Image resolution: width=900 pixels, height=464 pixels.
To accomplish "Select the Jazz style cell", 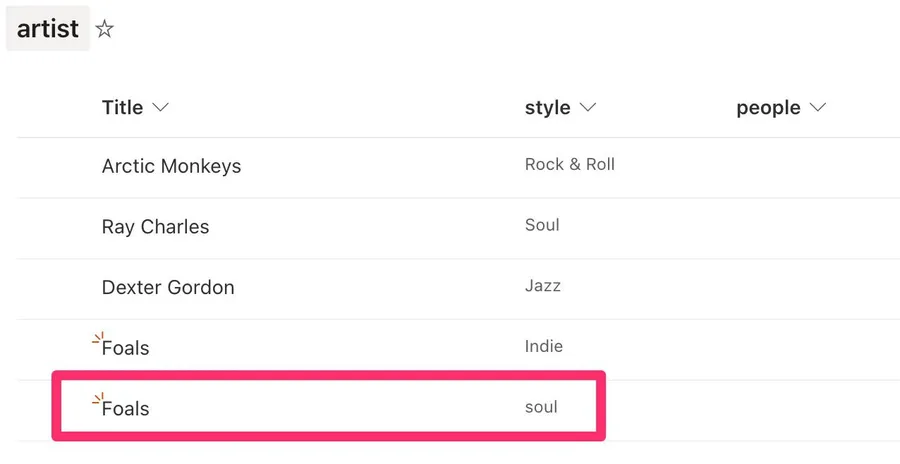I will (542, 286).
